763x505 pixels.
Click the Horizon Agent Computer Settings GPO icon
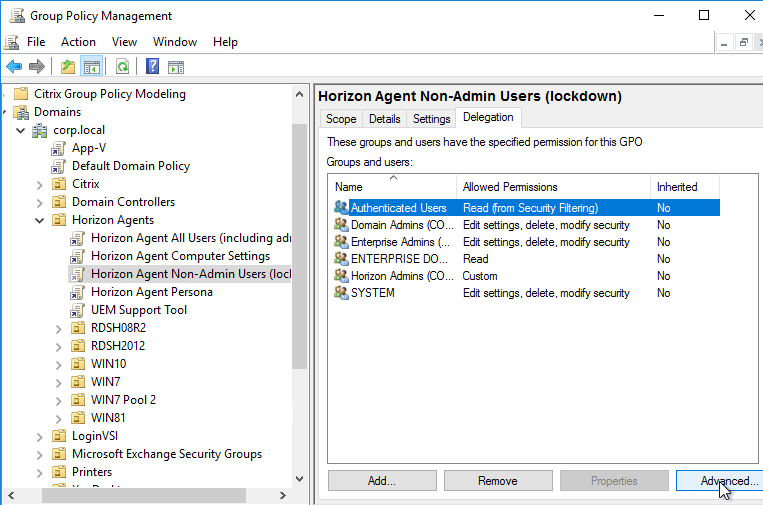click(77, 256)
